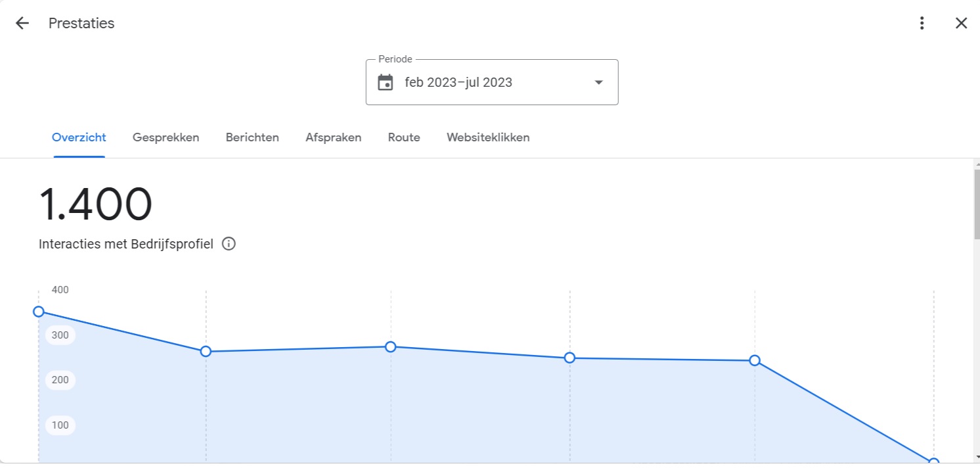980x472 pixels.
Task: Select the fourth data point on the chart
Action: [x=569, y=358]
